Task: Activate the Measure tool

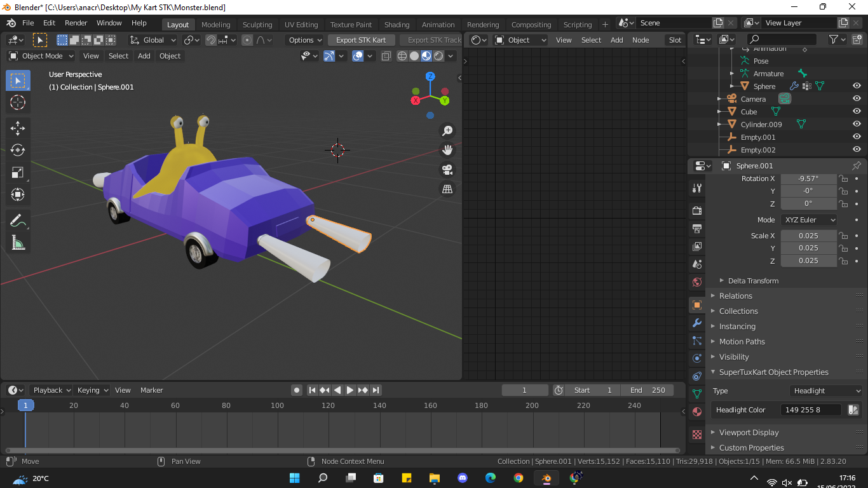Action: (x=18, y=243)
